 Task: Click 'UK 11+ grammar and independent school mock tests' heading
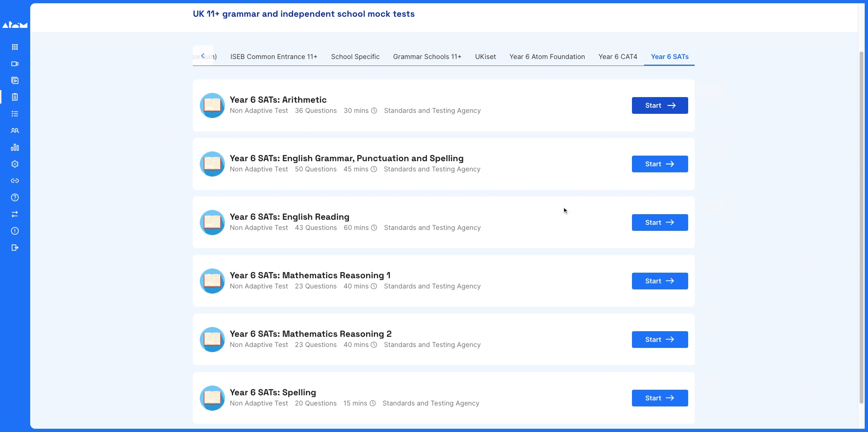[x=303, y=14]
